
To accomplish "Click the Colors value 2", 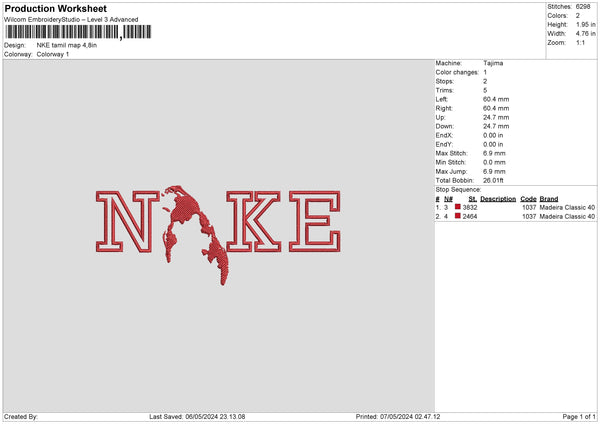I will (577, 16).
